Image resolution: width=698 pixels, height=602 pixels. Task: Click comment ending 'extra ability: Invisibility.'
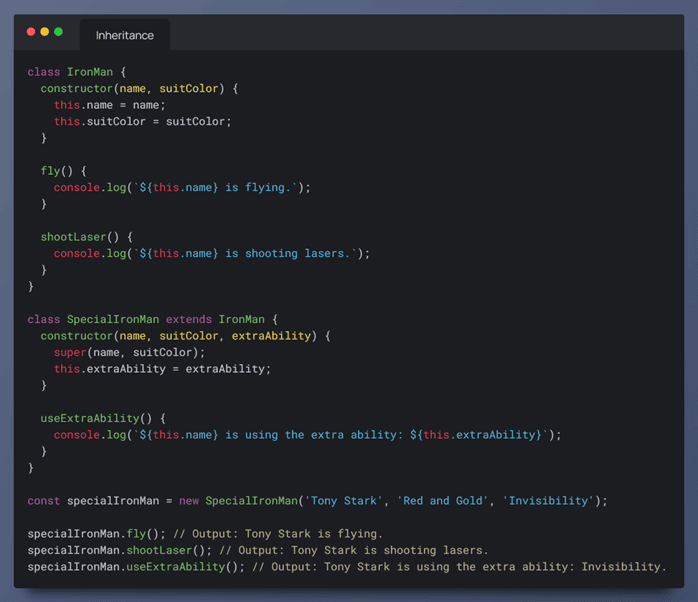pos(459,567)
